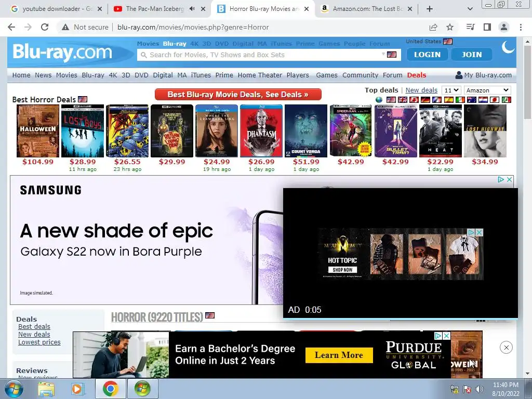This screenshot has height=399, width=532.
Task: Open Halloween collection cover $104.99
Action: (38, 131)
